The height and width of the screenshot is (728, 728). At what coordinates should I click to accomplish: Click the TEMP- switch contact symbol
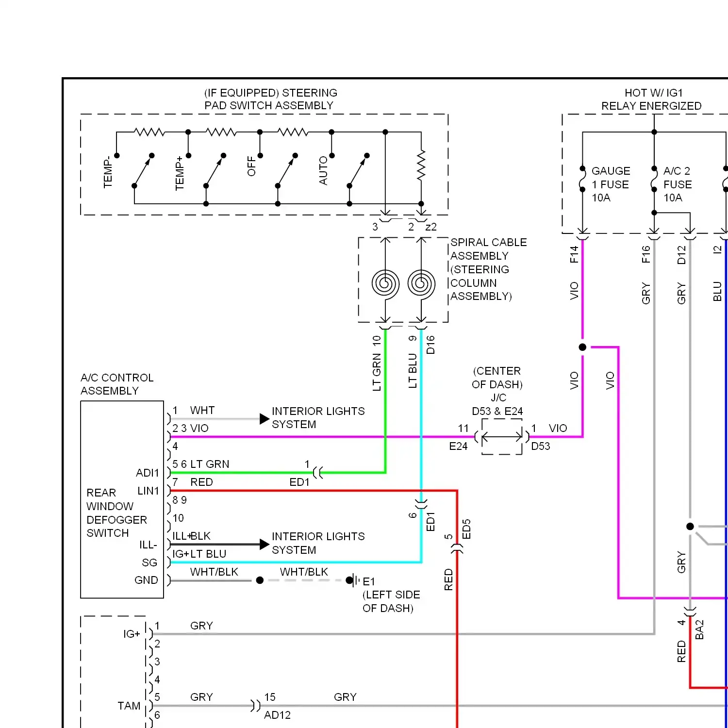click(143, 171)
